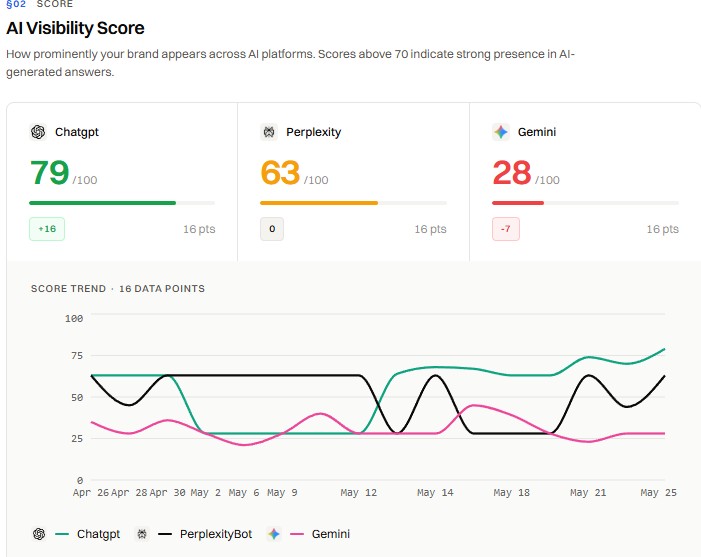Image resolution: width=701 pixels, height=557 pixels.
Task: Click 16 pts in the Perplexity card
Action: click(x=430, y=229)
